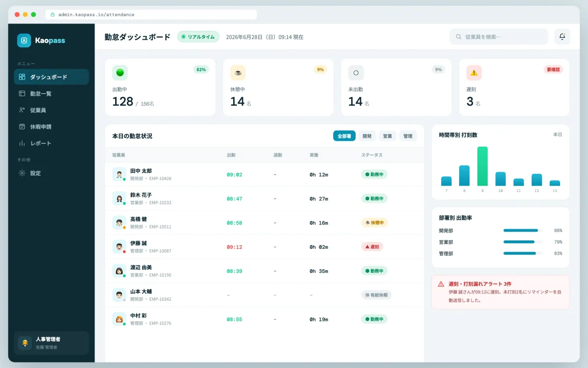
Task: Open レポート in the sidebar
Action: click(51, 143)
